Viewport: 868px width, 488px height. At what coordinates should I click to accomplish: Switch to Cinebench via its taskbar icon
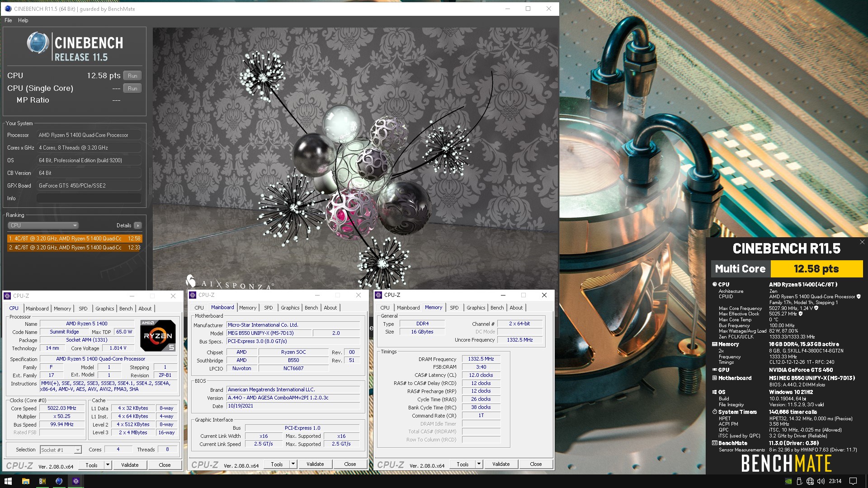59,481
